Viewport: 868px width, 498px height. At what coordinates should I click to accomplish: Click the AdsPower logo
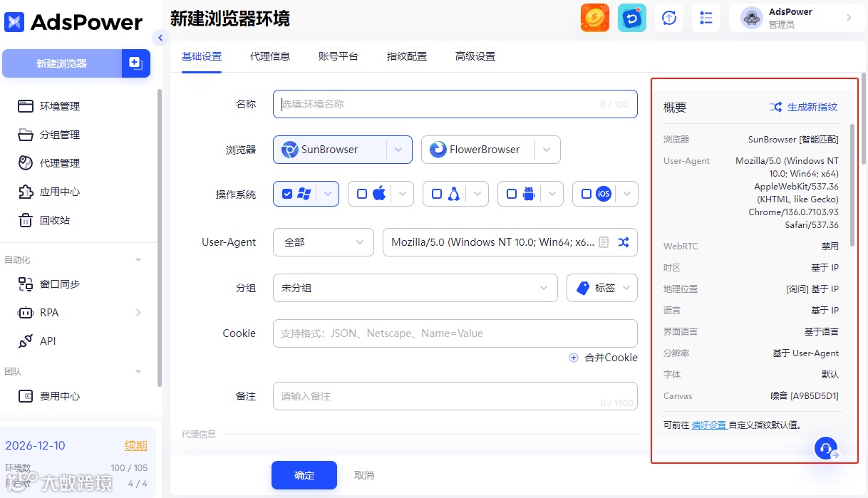pyautogui.click(x=73, y=22)
